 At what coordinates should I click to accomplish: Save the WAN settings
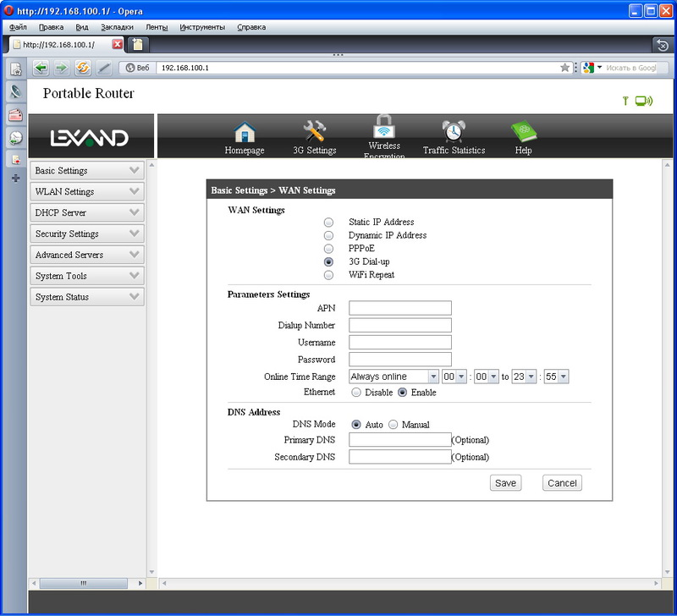(505, 483)
